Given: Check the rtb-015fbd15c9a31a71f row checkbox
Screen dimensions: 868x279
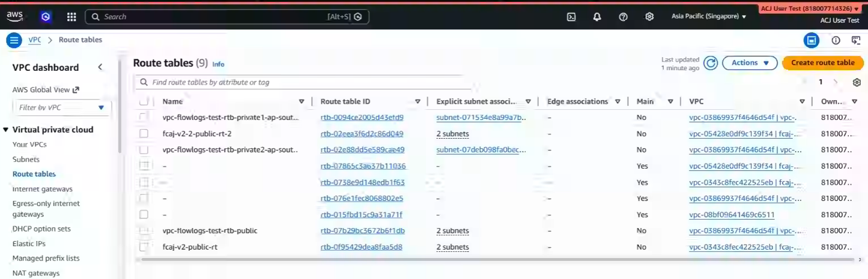Looking at the screenshot, I should (x=144, y=214).
